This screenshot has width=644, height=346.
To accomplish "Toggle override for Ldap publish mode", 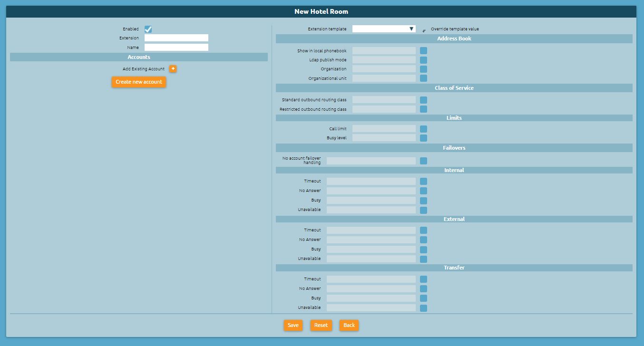I will (423, 60).
